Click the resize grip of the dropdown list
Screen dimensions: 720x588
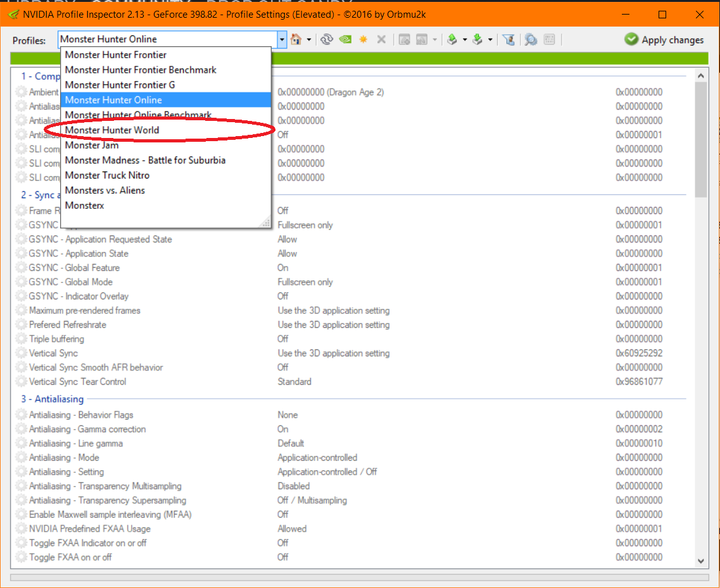click(266, 223)
